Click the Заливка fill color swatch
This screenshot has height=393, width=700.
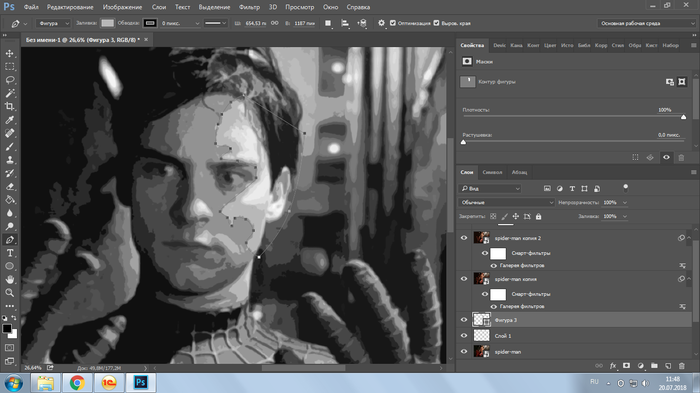108,23
